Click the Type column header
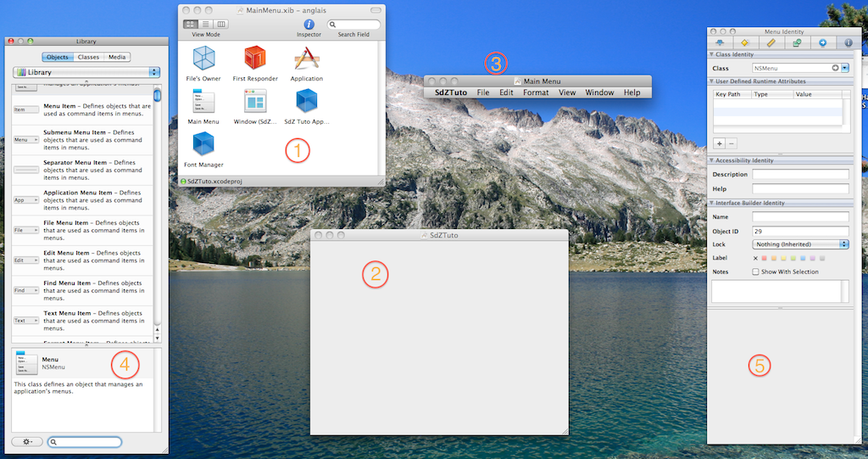This screenshot has width=868, height=459. point(772,94)
